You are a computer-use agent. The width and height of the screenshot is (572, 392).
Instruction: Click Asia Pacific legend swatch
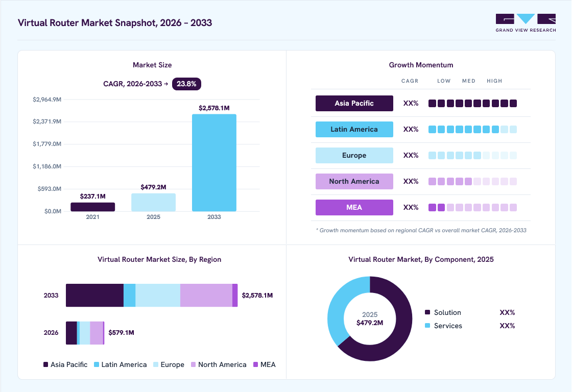click(45, 364)
